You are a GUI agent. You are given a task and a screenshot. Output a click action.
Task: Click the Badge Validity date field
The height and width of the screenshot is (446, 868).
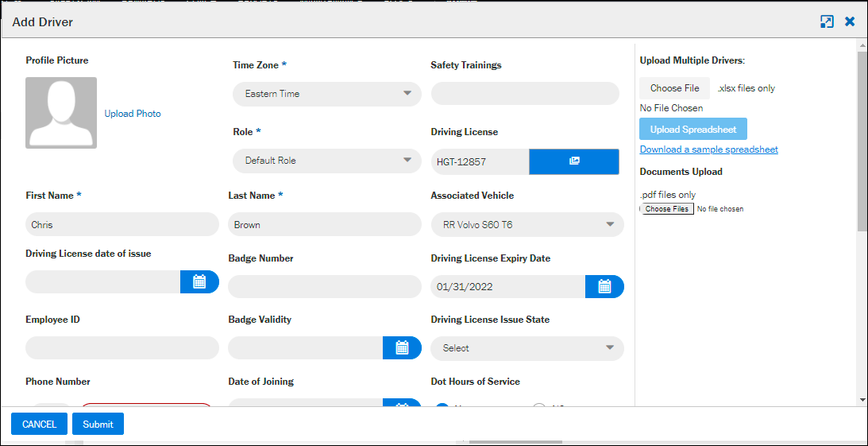306,347
